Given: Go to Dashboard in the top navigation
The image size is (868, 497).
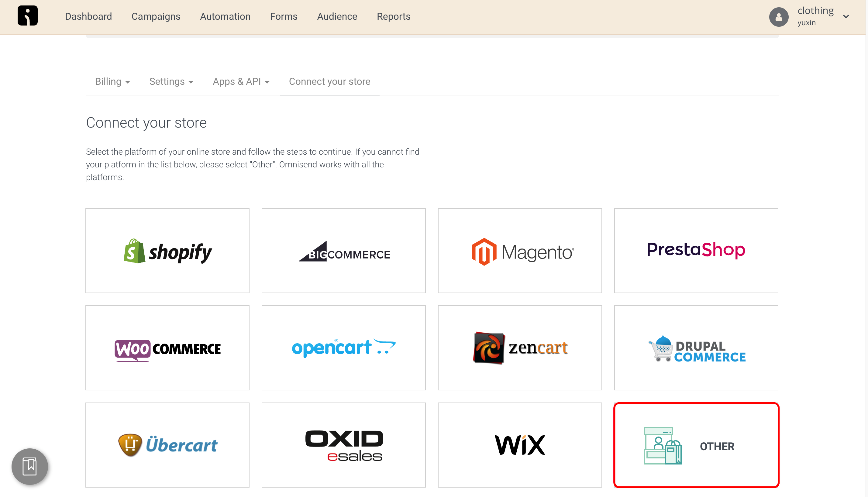Looking at the screenshot, I should 88,16.
